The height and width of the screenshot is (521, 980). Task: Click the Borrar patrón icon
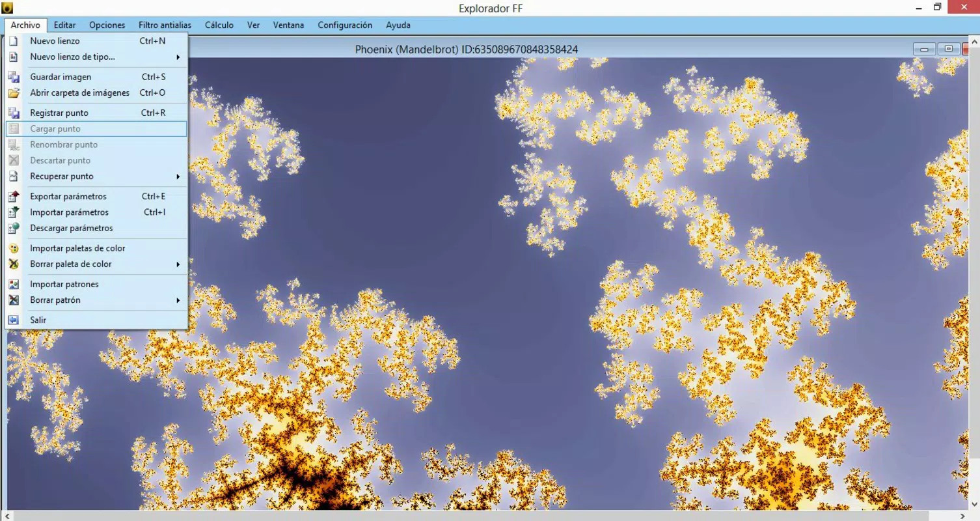pyautogui.click(x=14, y=300)
